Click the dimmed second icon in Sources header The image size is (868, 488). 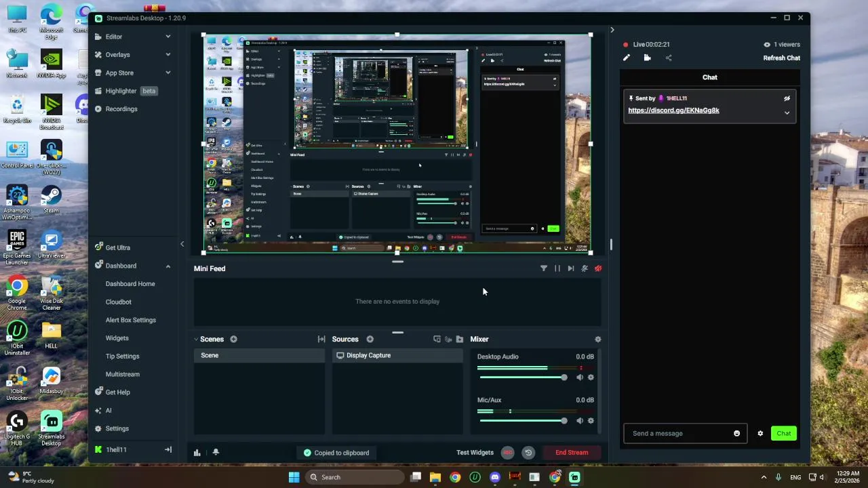448,339
